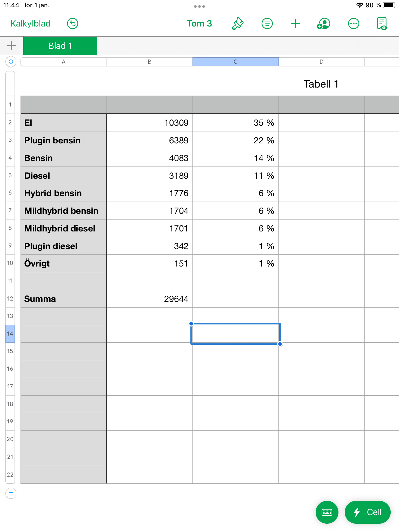Viewport: 399px width, 532px height.
Task: Tap the plus insert icon in toolbar
Action: tap(295, 24)
